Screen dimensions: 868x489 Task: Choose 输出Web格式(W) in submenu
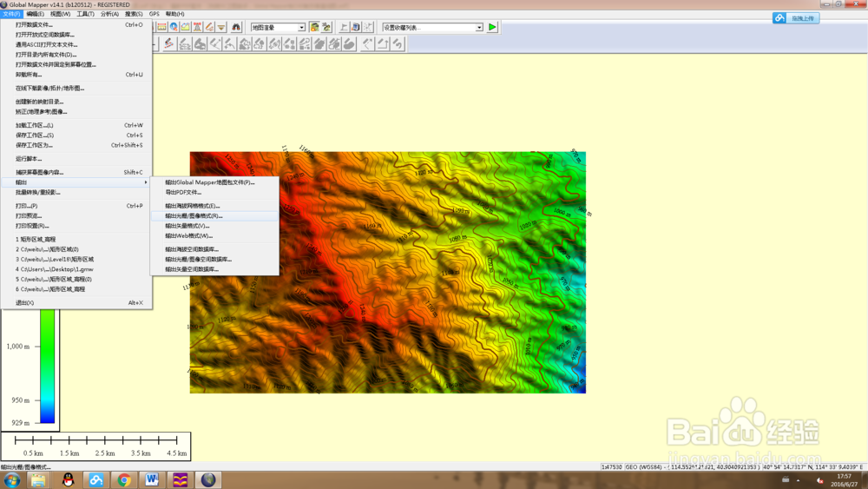[214, 236]
